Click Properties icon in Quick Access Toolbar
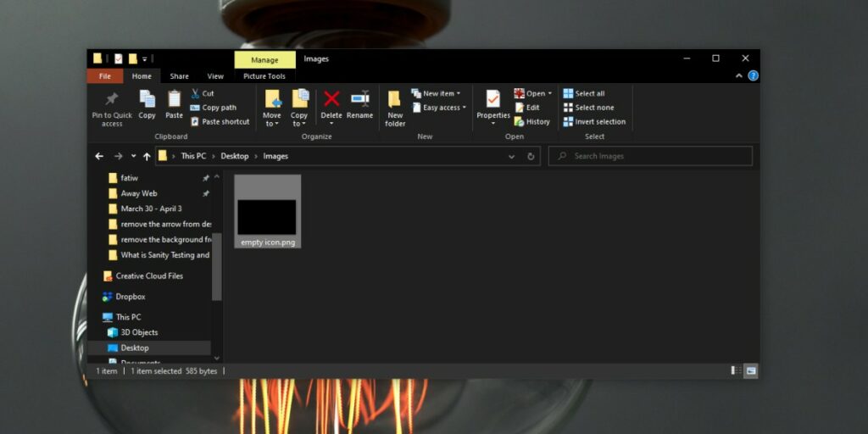This screenshot has width=868, height=434. tap(118, 58)
